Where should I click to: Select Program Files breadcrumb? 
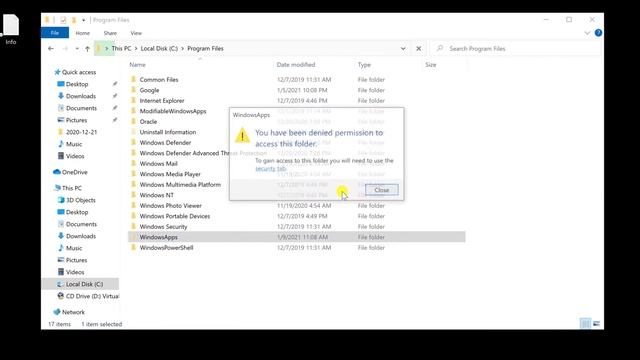[x=205, y=48]
